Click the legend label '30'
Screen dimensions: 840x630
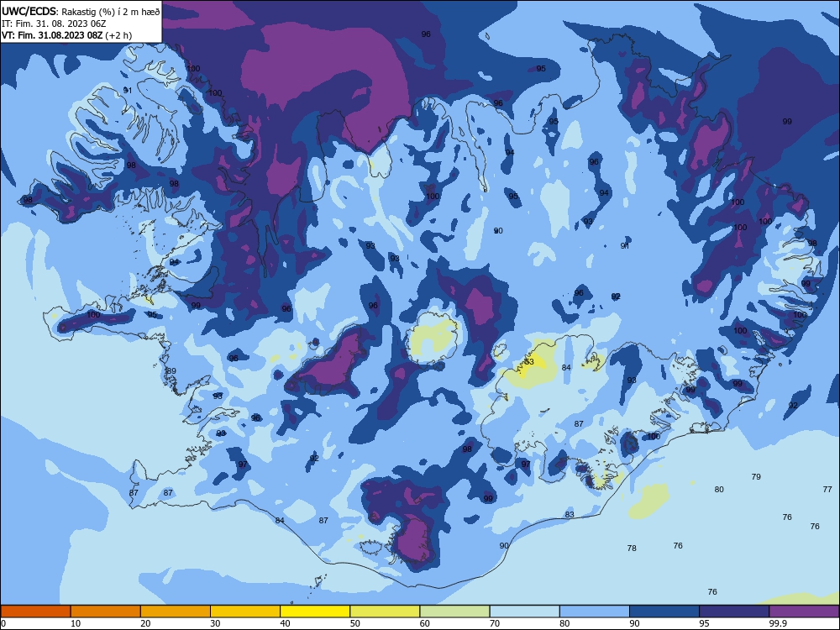215,623
